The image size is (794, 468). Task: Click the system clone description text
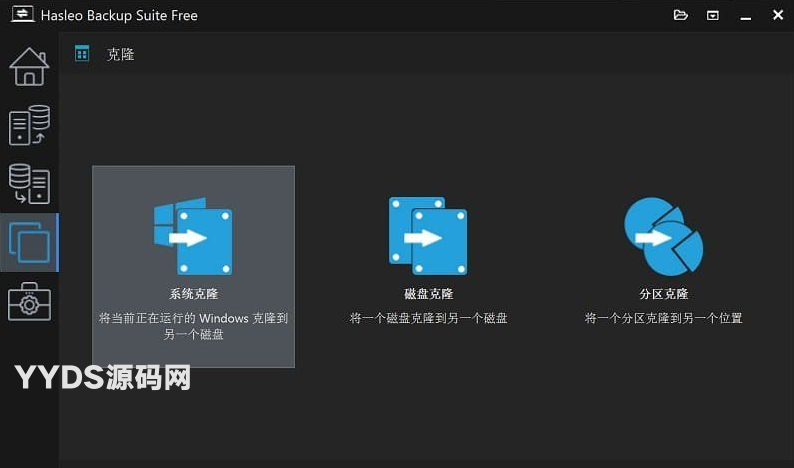(193, 326)
